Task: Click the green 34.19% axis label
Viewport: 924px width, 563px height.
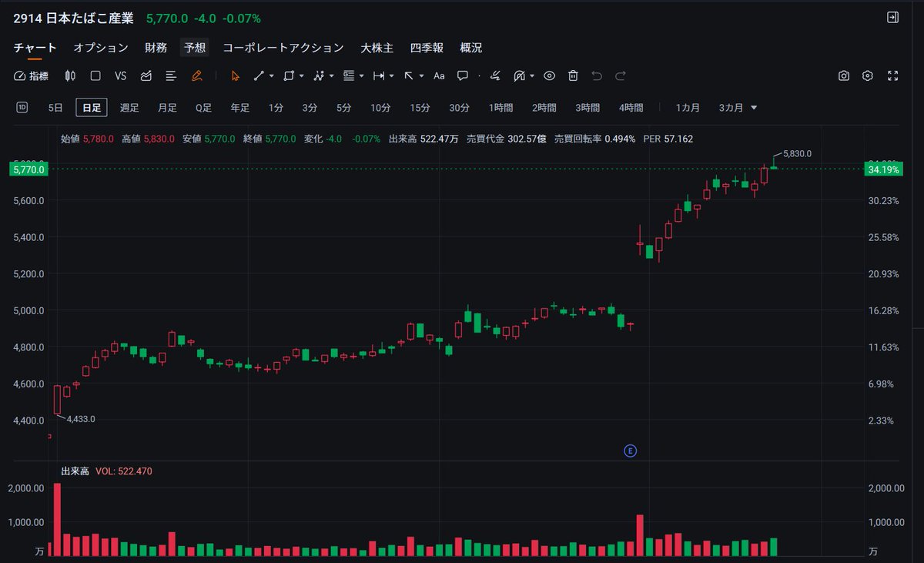Action: coord(882,169)
